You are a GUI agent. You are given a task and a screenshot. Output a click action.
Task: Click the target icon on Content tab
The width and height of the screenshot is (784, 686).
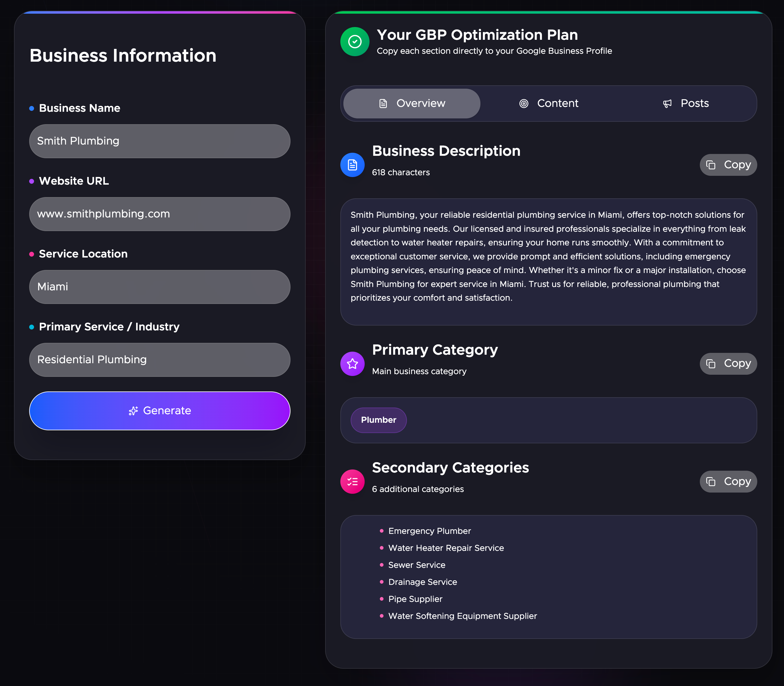point(524,104)
